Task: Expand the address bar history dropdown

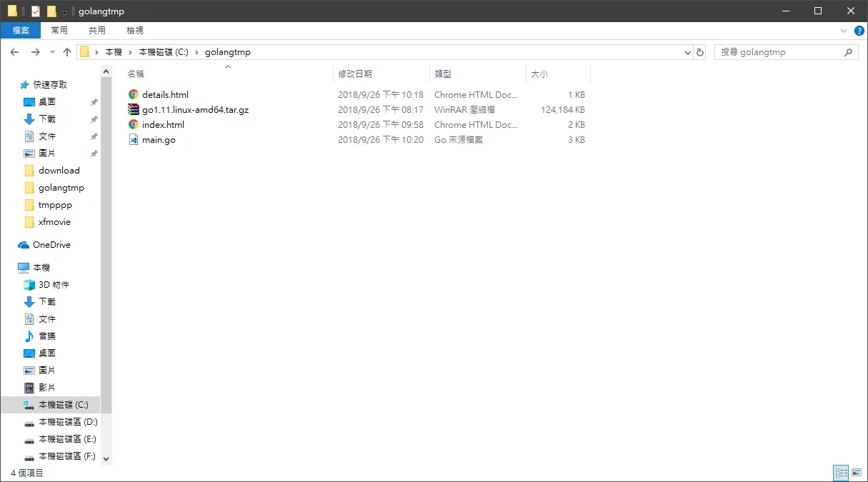Action: (x=688, y=52)
